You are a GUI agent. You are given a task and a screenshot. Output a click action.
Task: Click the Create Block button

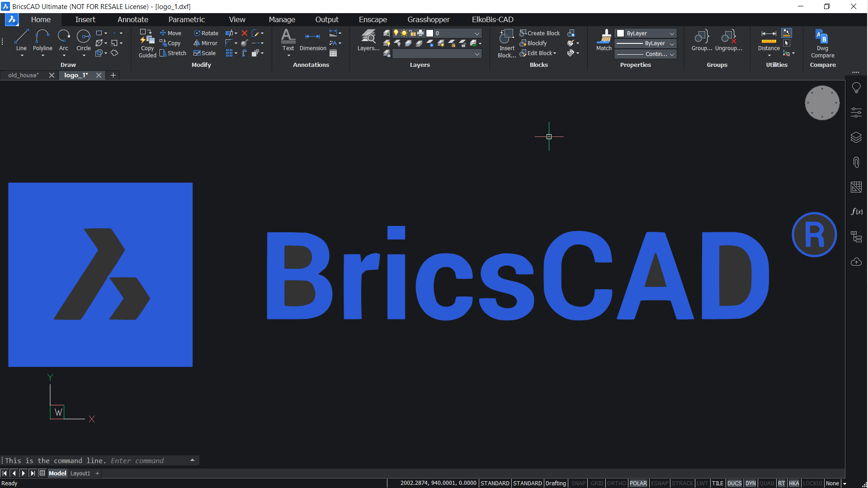(x=540, y=33)
